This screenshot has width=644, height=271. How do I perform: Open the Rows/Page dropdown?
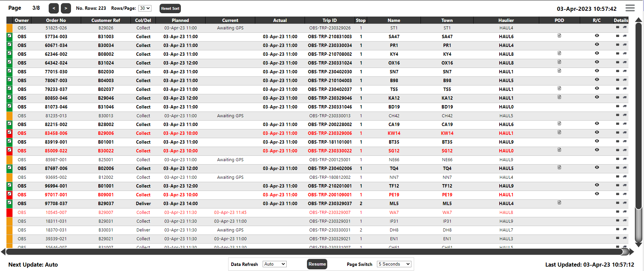[x=145, y=8]
